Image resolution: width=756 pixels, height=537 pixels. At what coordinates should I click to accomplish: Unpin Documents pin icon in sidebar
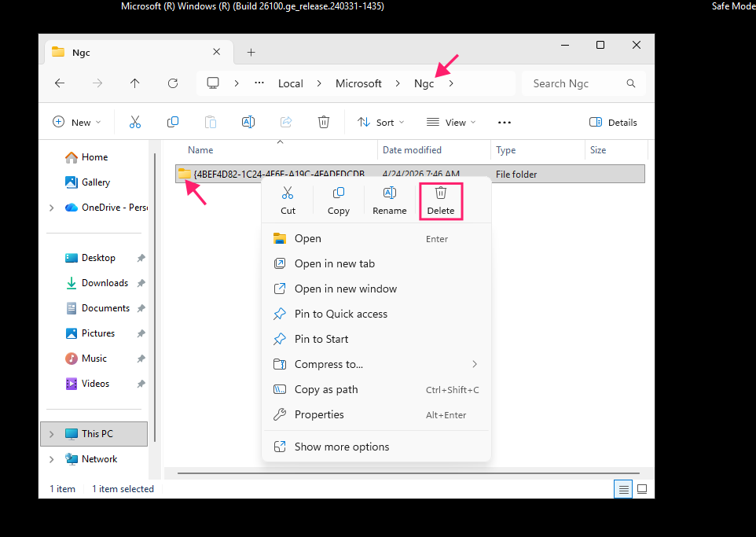coord(141,308)
